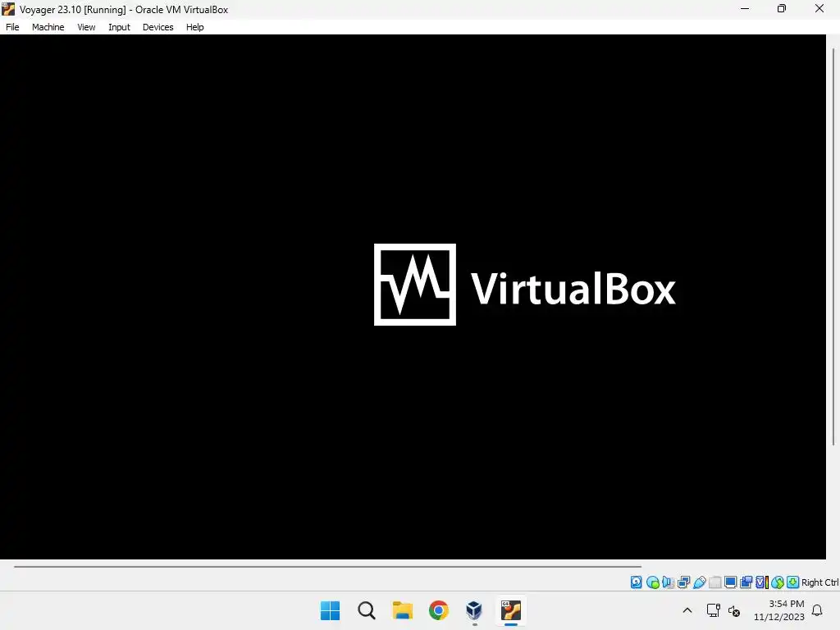Click the VirtualBox window title bar icon
The height and width of the screenshot is (630, 840).
click(x=8, y=9)
